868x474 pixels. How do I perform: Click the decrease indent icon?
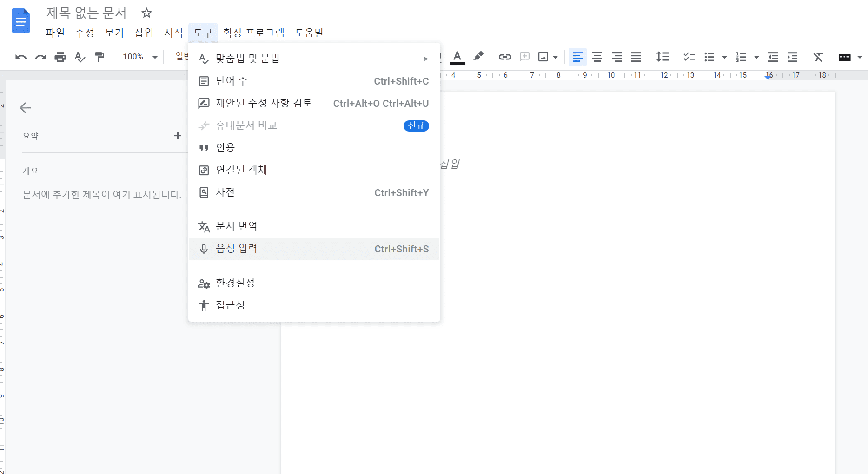point(773,57)
